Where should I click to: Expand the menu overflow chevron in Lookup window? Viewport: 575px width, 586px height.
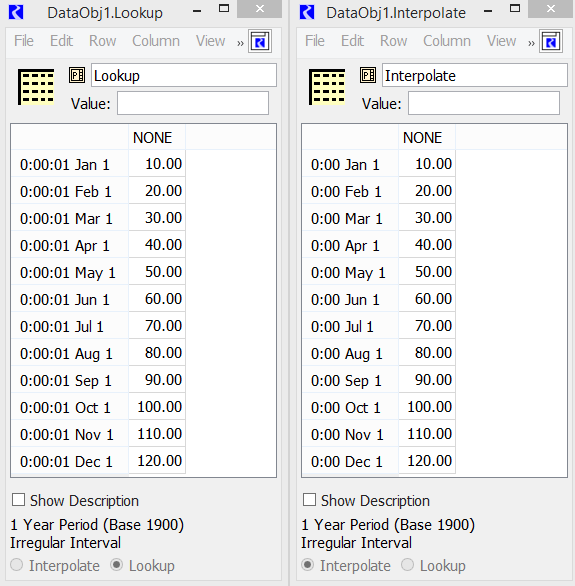(240, 43)
